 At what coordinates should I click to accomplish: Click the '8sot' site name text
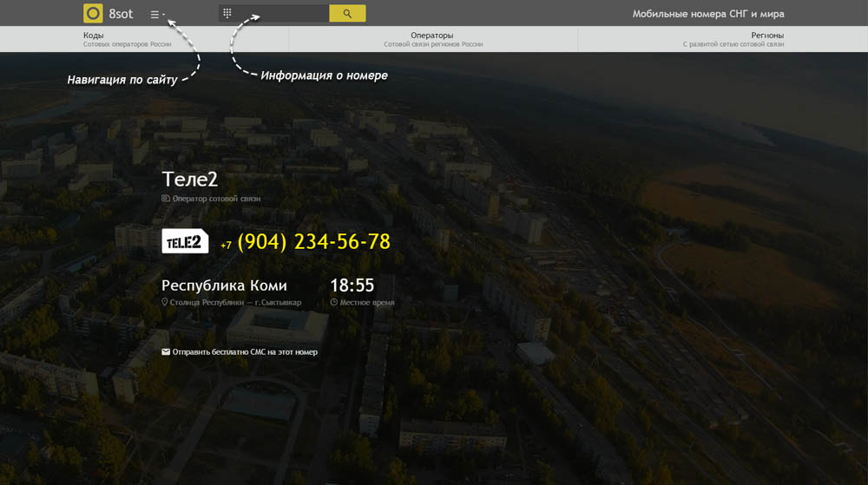point(121,14)
